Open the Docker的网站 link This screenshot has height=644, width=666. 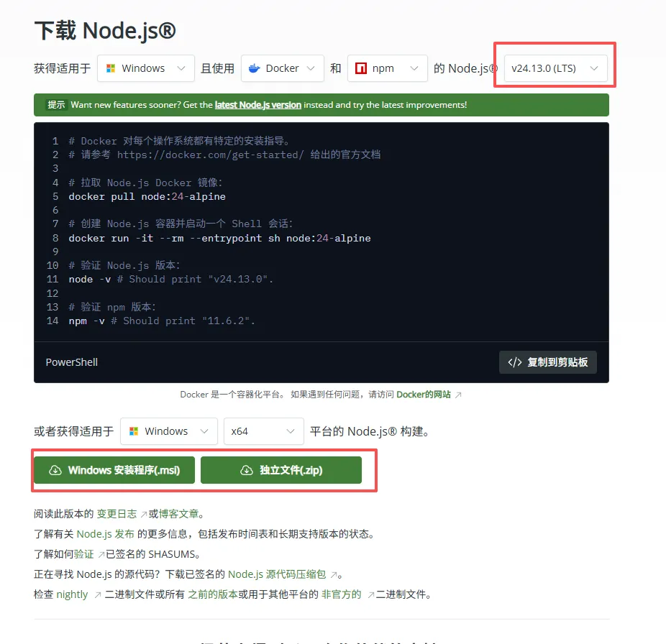click(424, 395)
